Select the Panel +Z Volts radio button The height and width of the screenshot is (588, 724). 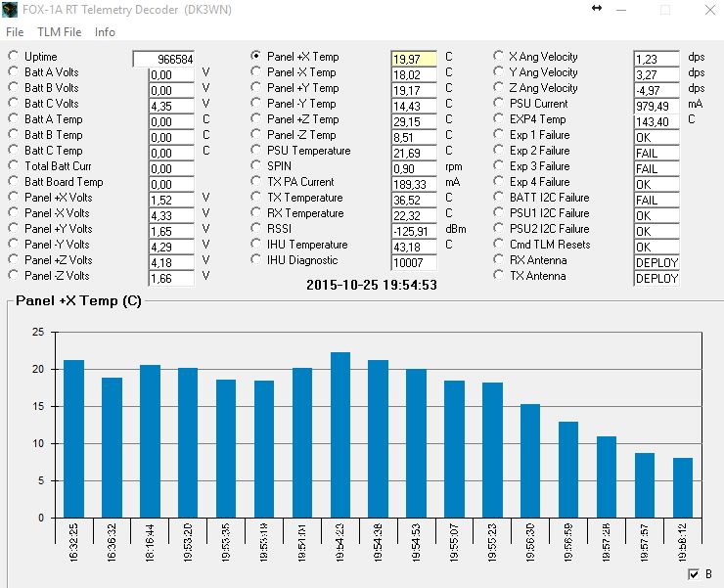14,259
